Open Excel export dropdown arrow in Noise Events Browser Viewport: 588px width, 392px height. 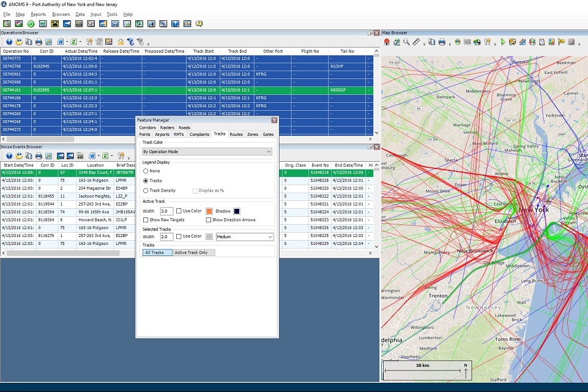(112, 156)
